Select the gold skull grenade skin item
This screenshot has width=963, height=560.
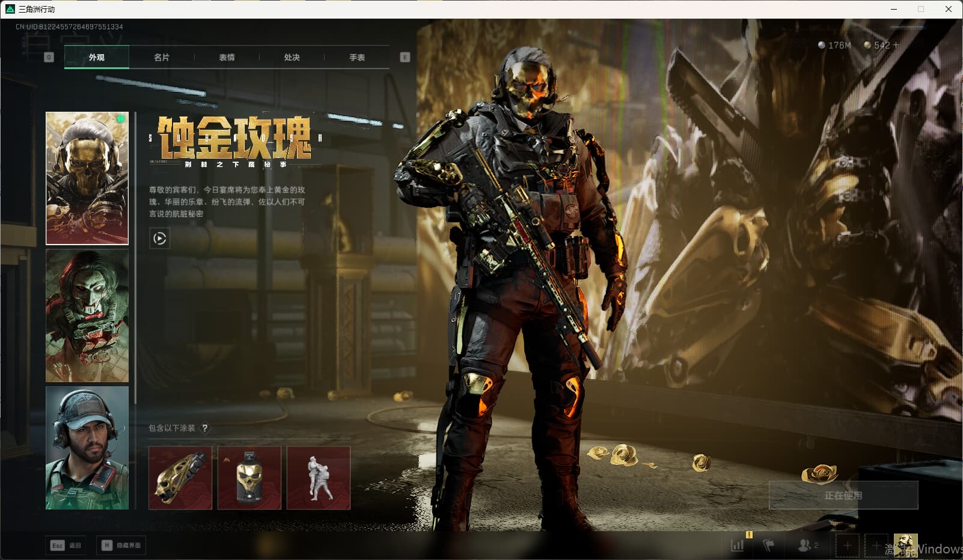pos(249,478)
